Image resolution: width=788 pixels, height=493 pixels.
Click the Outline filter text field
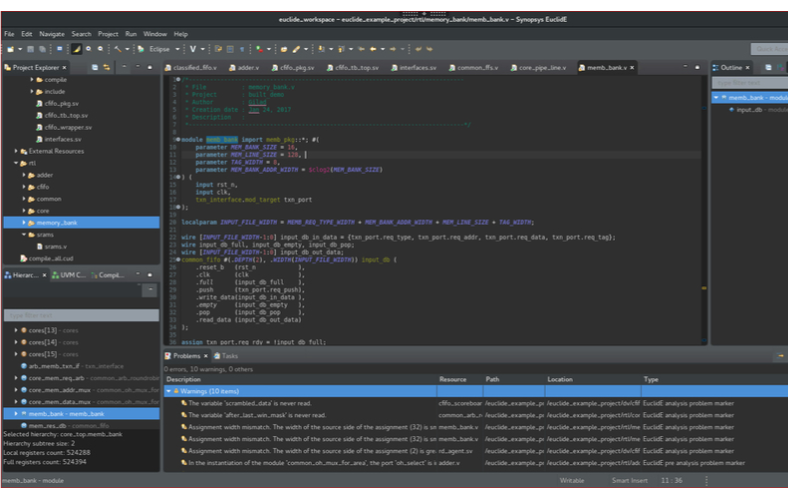(750, 83)
